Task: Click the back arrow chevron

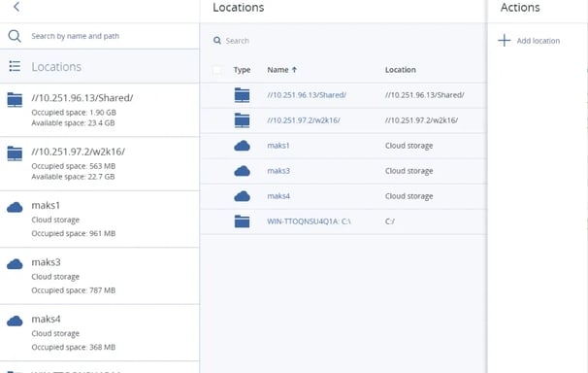Action: click(x=16, y=7)
